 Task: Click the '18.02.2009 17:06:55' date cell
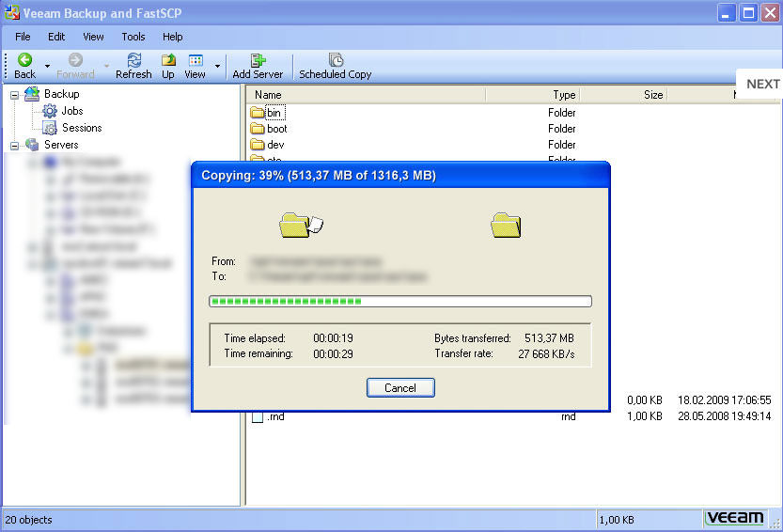click(724, 400)
